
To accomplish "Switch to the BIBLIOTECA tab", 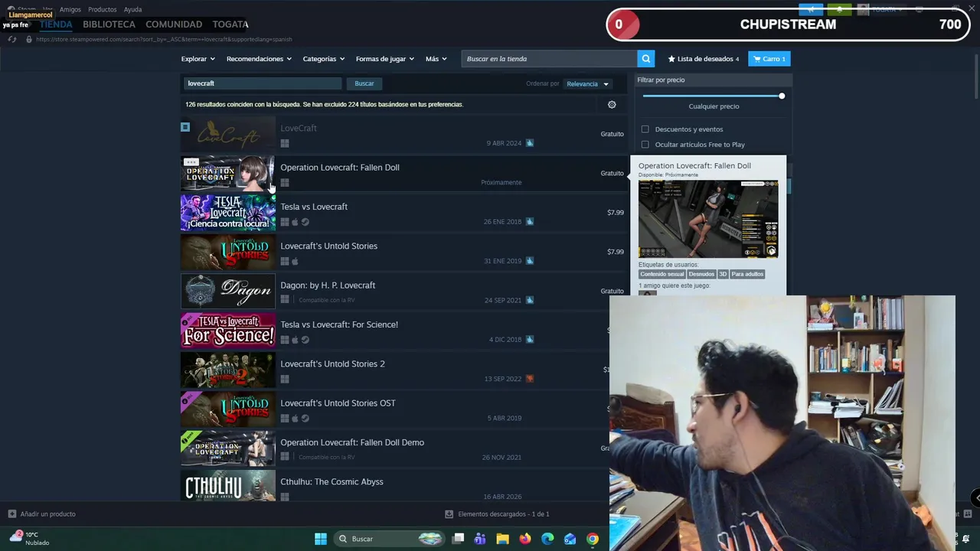I will [x=109, y=24].
